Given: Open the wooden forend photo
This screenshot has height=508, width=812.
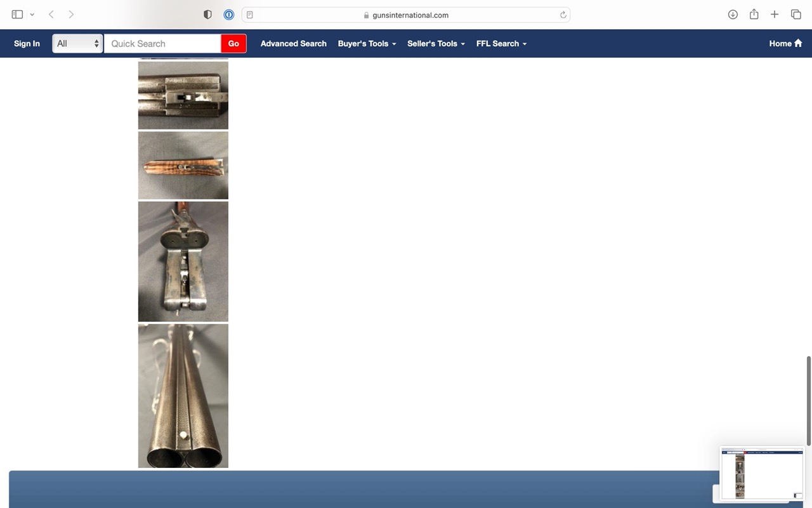Looking at the screenshot, I should (x=183, y=165).
